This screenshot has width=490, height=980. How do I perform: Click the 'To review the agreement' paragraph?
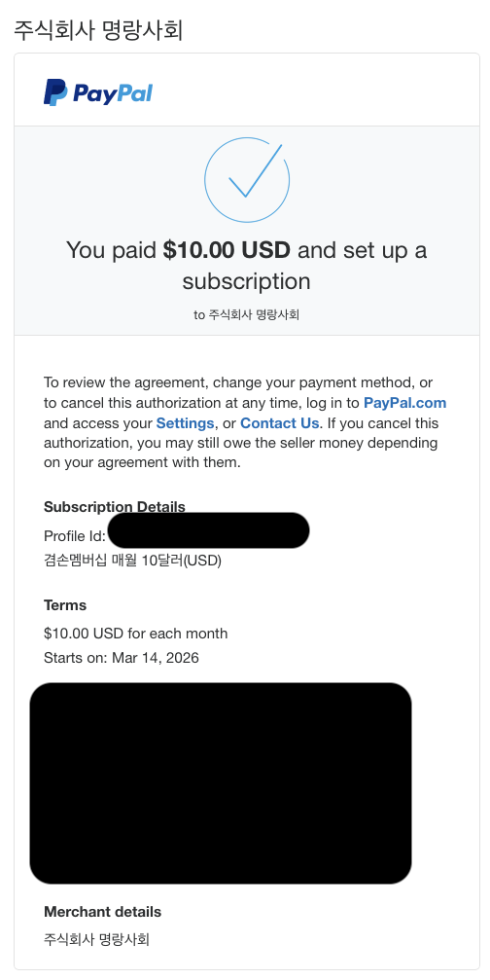(245, 422)
